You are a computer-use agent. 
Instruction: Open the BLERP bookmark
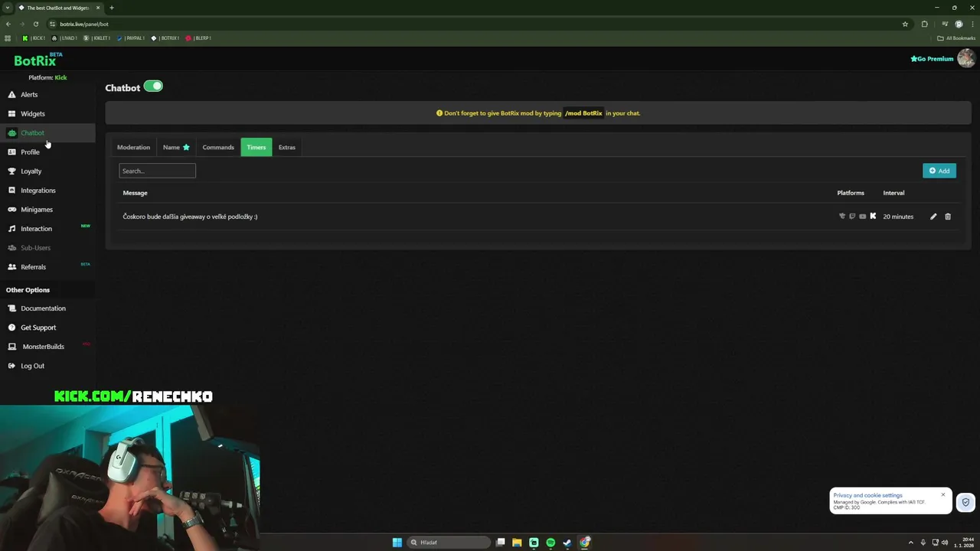[198, 38]
